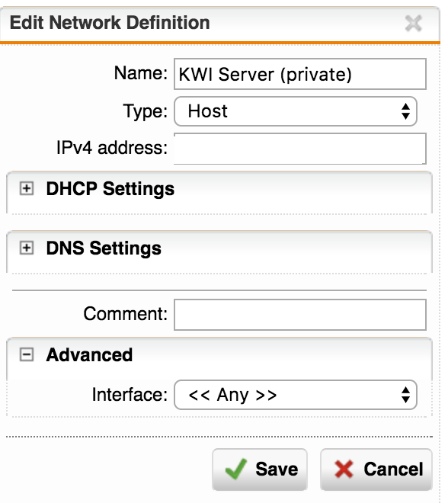Click the dialog title bar text

coord(110,23)
